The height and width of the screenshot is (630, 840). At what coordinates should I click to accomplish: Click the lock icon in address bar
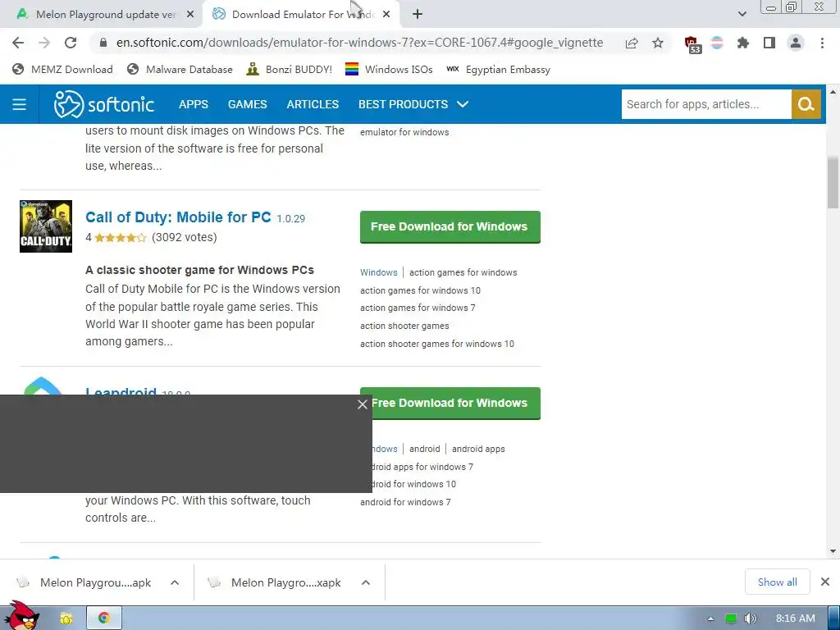pos(103,43)
